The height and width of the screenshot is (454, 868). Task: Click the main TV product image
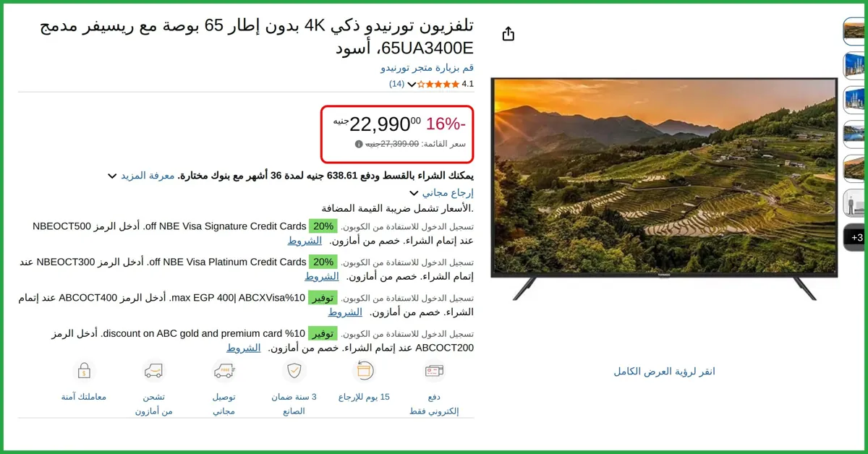pyautogui.click(x=664, y=189)
